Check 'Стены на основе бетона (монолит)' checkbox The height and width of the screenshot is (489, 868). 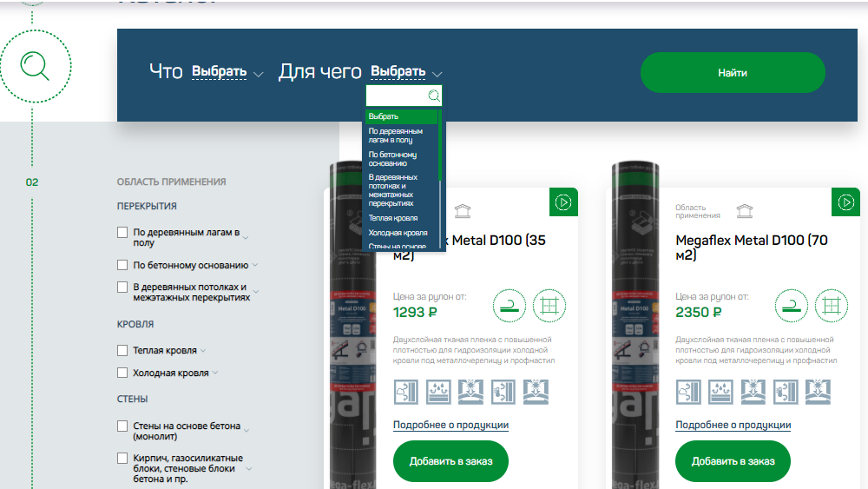122,426
